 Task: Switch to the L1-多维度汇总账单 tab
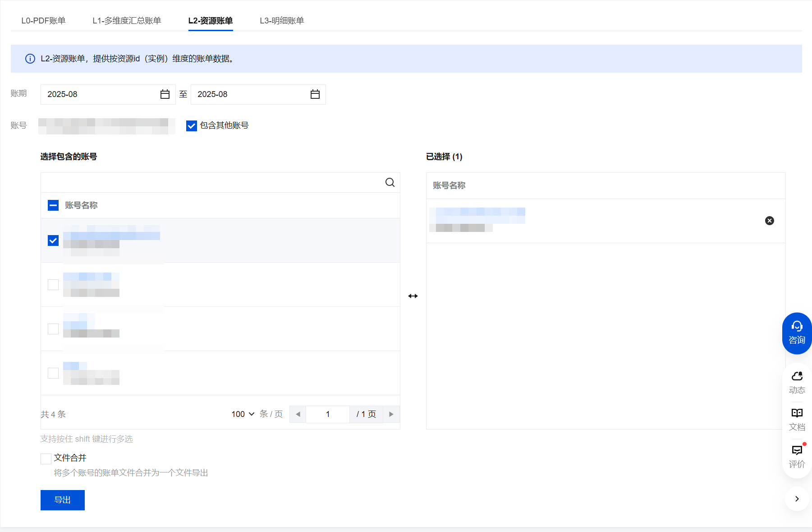127,21
